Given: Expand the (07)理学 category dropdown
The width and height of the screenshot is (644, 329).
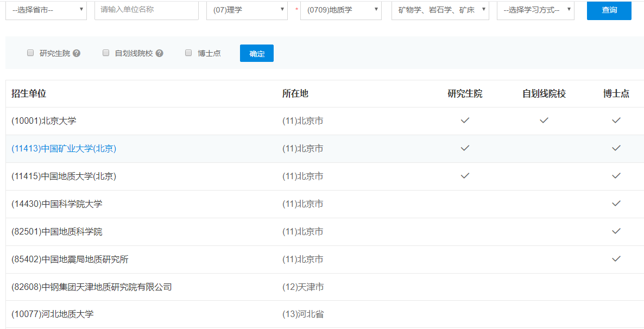Looking at the screenshot, I should click(x=247, y=10).
